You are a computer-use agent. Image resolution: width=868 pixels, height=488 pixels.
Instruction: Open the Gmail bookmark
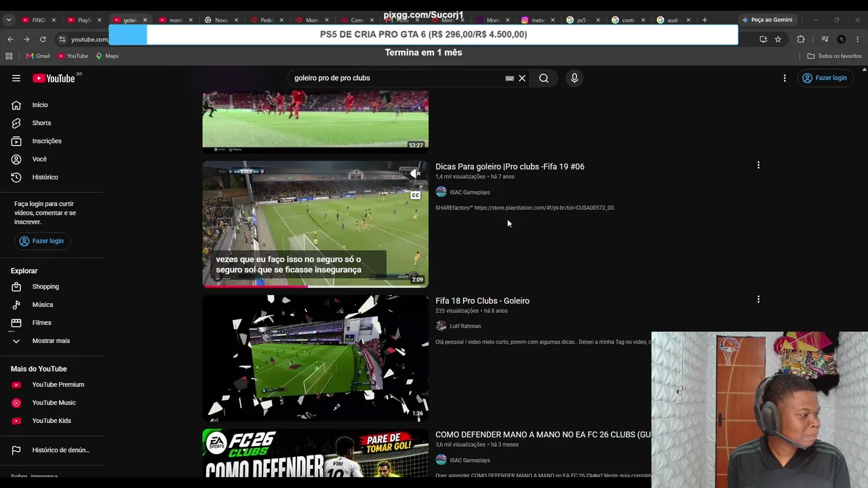pos(38,56)
